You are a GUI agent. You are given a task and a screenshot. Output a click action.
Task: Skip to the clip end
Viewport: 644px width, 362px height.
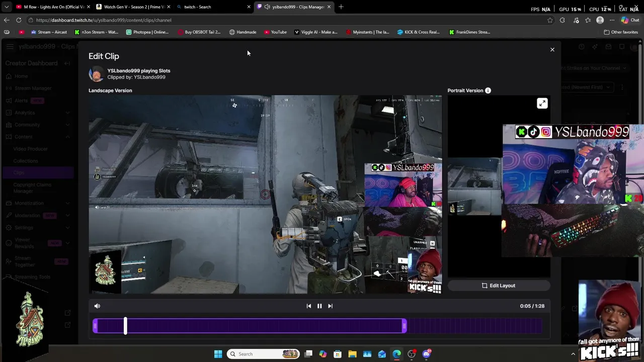[330, 306]
